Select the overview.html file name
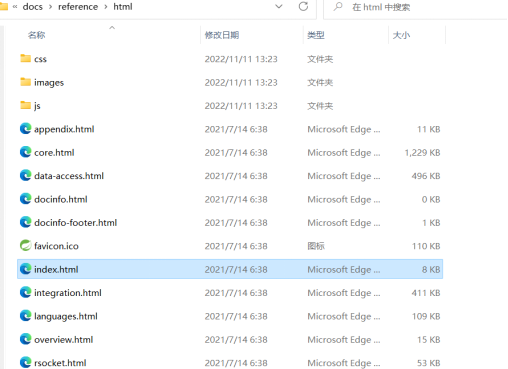This screenshot has height=369, width=508. click(63, 339)
